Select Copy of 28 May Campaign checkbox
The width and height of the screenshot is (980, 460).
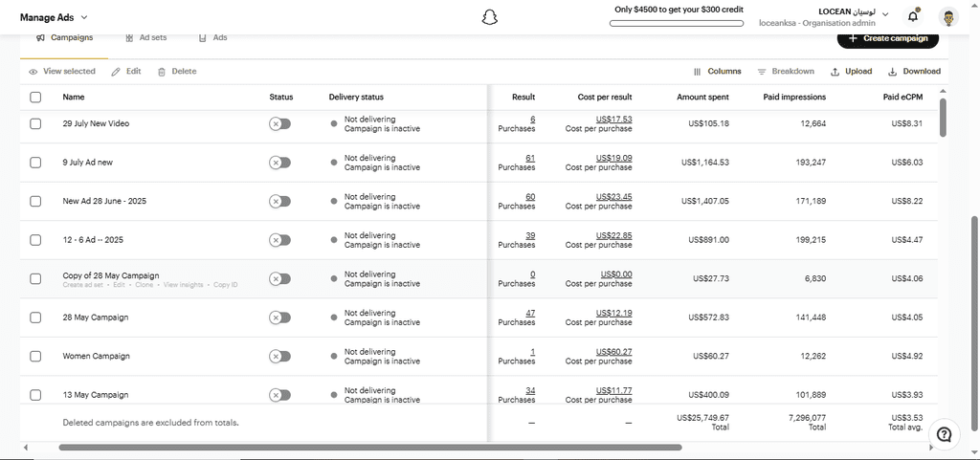click(x=35, y=278)
